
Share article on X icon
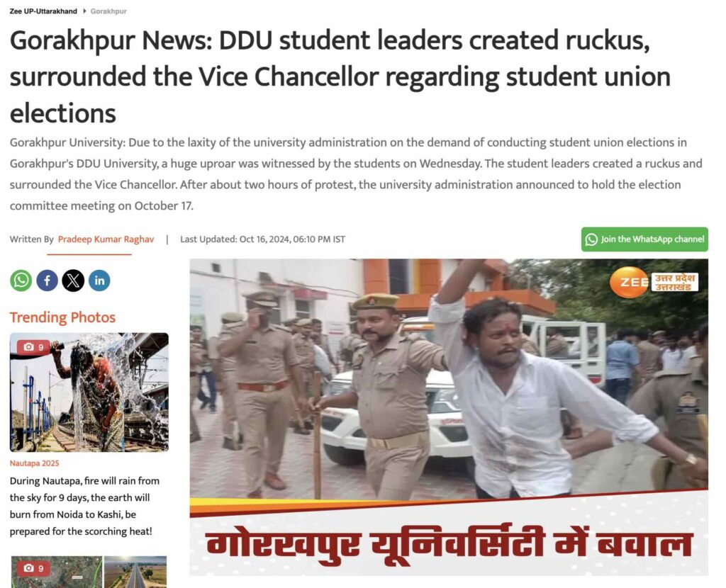73,281
